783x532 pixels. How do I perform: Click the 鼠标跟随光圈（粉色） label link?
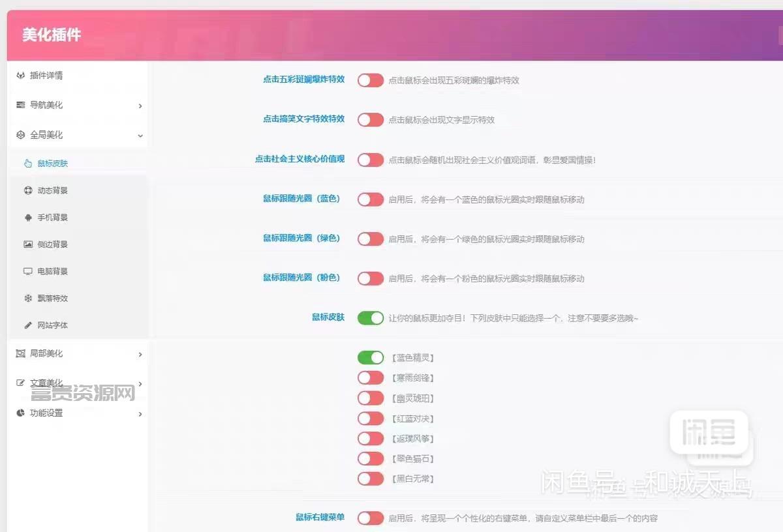pyautogui.click(x=301, y=278)
